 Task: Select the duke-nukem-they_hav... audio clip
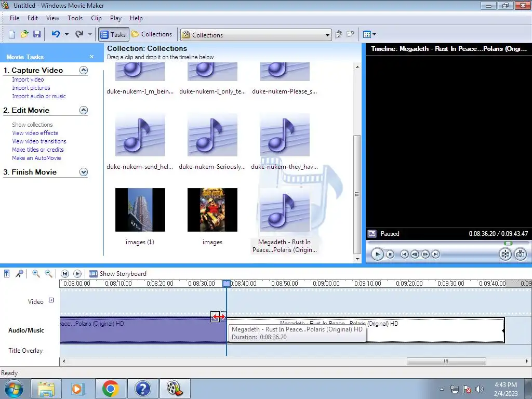pos(285,136)
